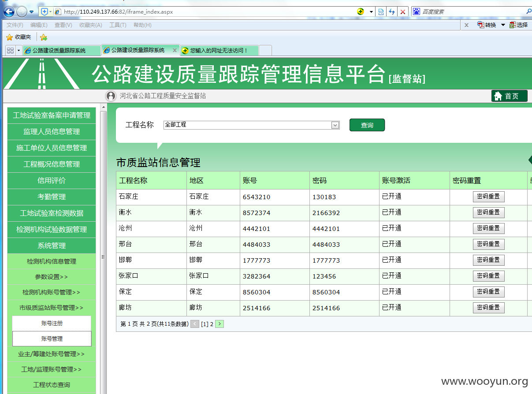Click the green next page arrow
This screenshot has height=394, width=532.
(x=219, y=324)
